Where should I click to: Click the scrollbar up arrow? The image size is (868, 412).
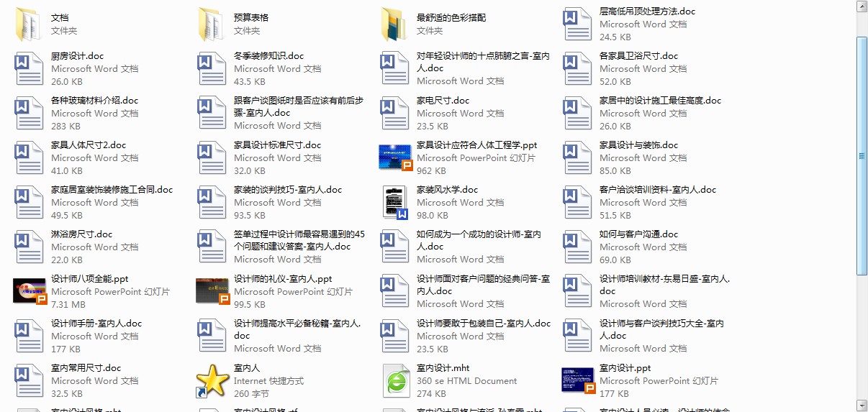[862, 6]
